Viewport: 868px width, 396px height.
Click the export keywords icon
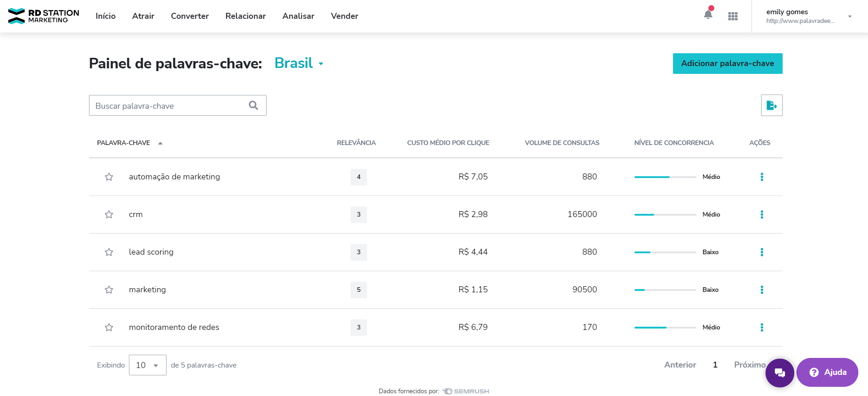[x=772, y=106]
